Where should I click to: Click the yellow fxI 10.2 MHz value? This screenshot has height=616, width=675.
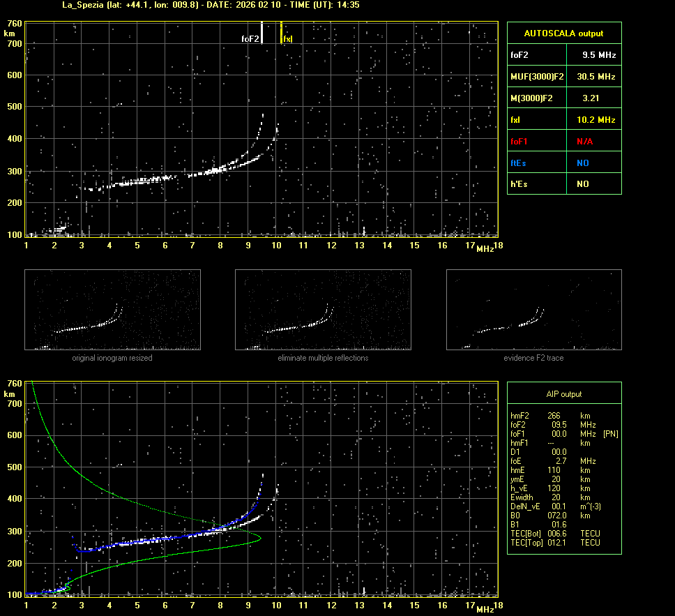596,120
